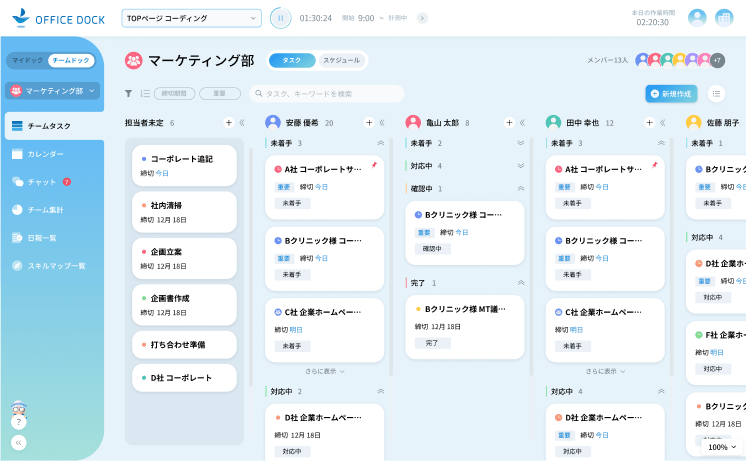Open the マーケティング部 team dropdown
746x461 pixels.
(52, 90)
